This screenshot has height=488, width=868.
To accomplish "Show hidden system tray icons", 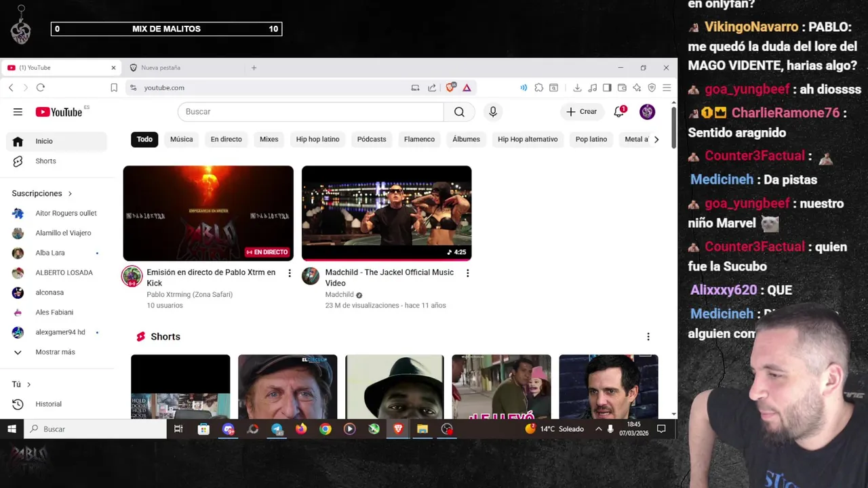I will click(x=598, y=429).
